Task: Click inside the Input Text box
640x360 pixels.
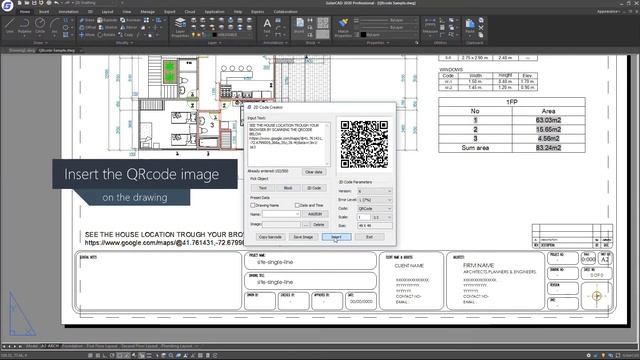Action: [x=289, y=144]
